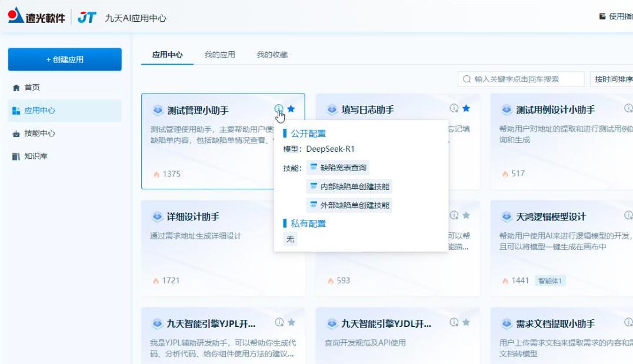Click the 九天智能引擎YJDL app icon
Screen dimensions: 633x364
[332, 323]
